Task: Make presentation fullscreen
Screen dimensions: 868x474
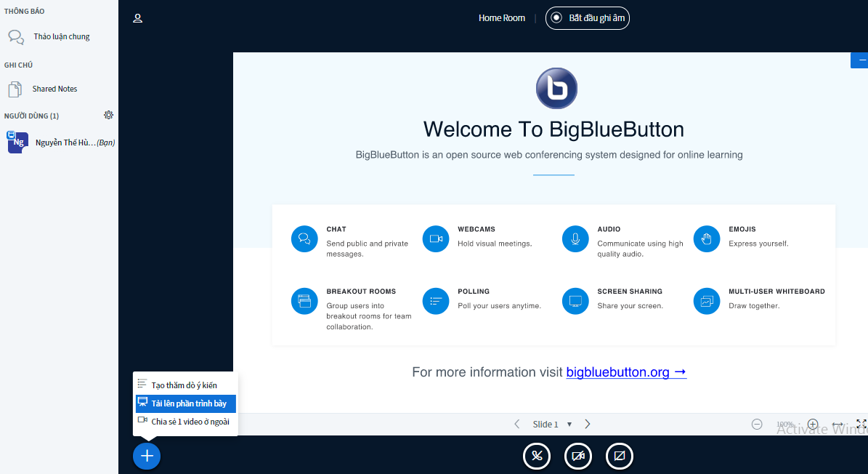Action: pos(861,424)
